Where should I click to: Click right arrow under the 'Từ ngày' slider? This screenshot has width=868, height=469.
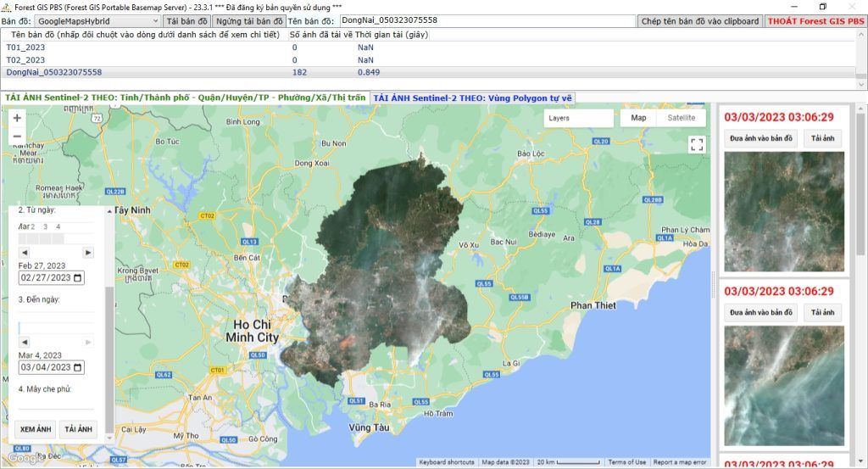pos(87,253)
